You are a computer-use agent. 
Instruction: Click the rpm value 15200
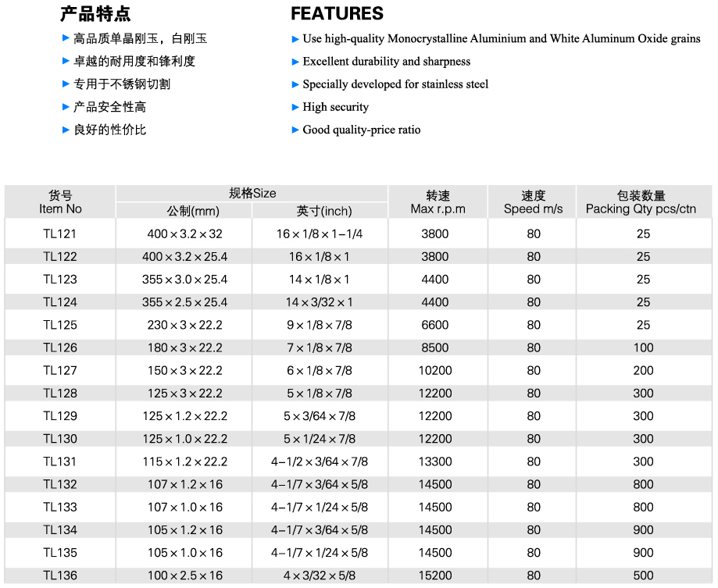(435, 576)
